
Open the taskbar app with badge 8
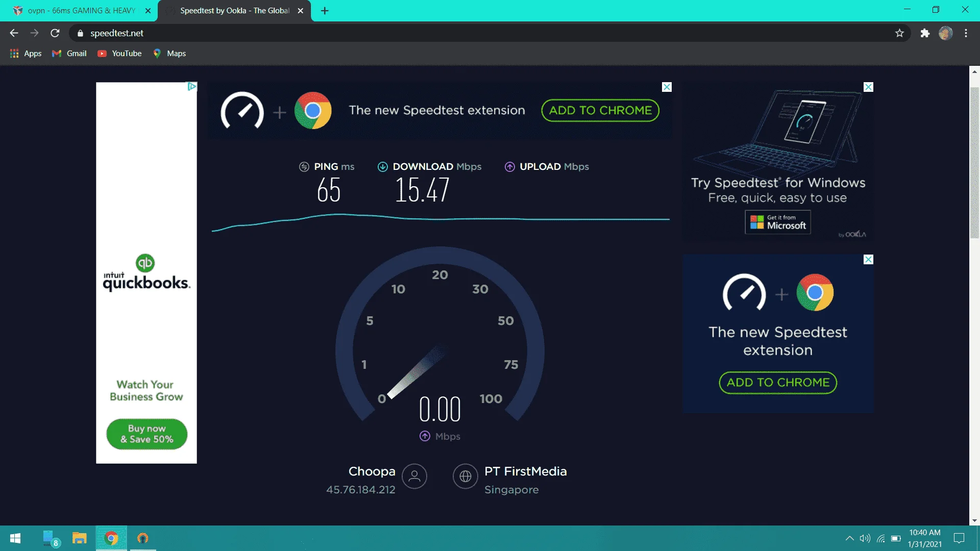[x=51, y=538]
